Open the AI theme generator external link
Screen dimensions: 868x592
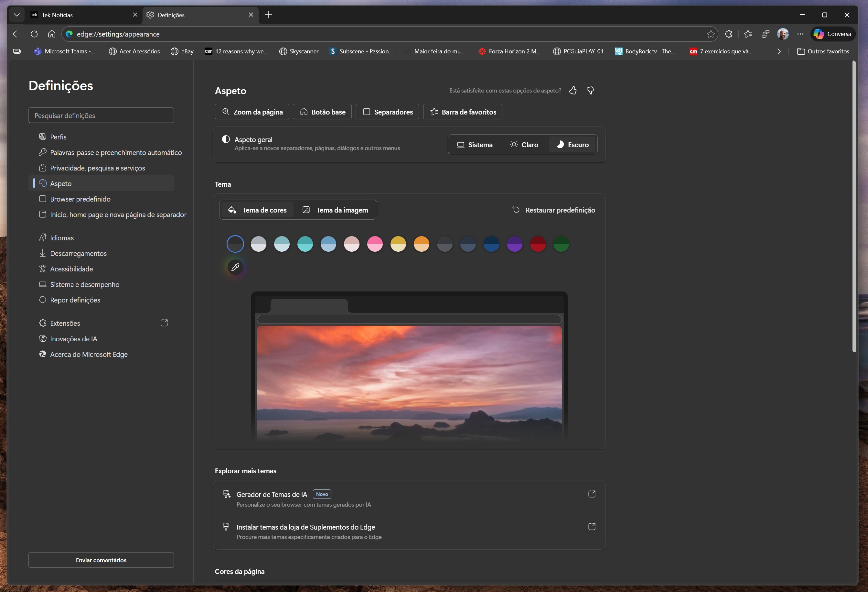pyautogui.click(x=592, y=494)
